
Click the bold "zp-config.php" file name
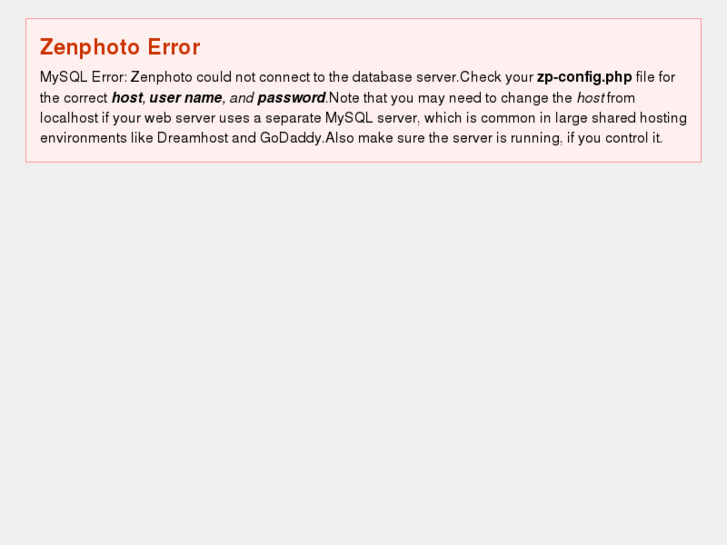(584, 77)
